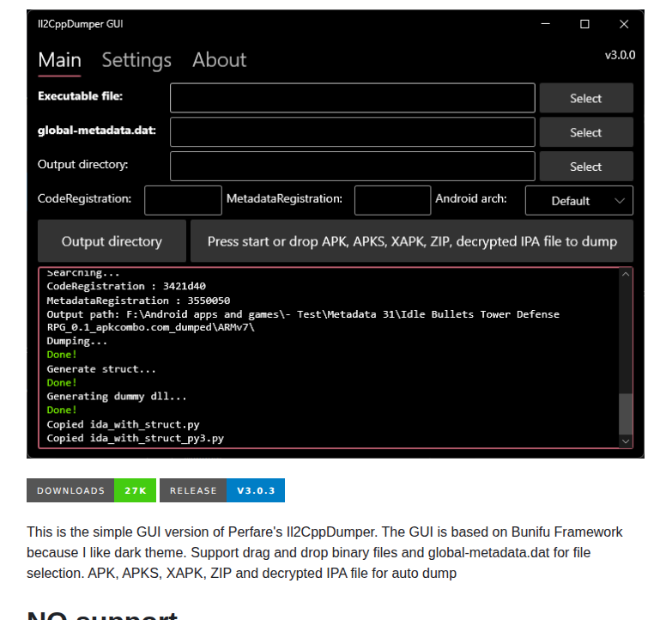
Task: Click the 'global-metadata.dat:' label
Action: tap(97, 131)
